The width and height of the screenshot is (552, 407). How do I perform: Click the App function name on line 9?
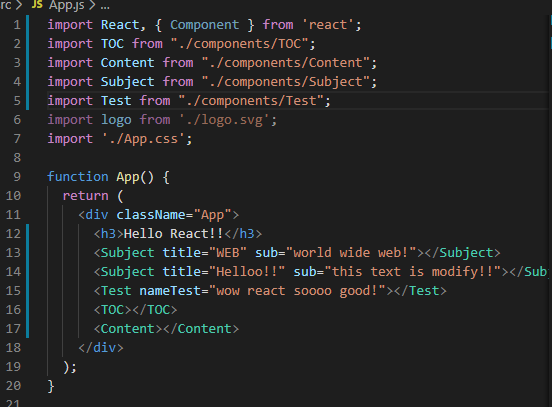[x=128, y=177]
